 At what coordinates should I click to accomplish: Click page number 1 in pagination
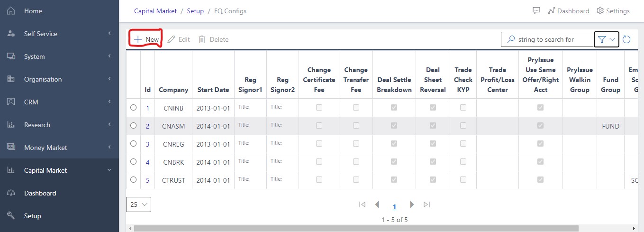pyautogui.click(x=394, y=206)
